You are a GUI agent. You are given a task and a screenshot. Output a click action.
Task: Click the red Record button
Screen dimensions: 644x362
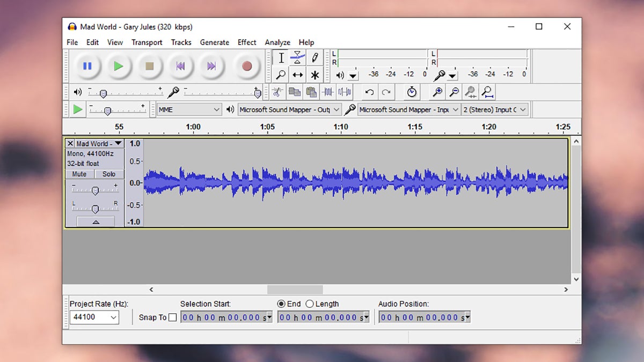[246, 66]
